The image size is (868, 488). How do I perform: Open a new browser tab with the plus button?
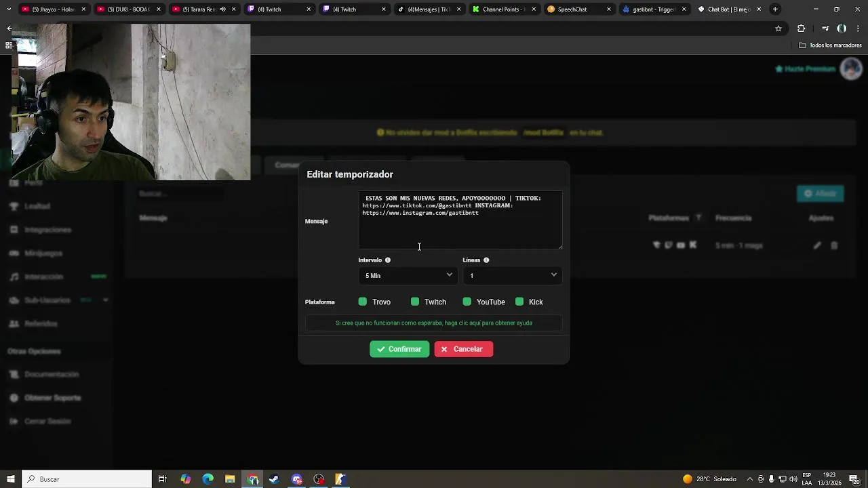tap(775, 9)
